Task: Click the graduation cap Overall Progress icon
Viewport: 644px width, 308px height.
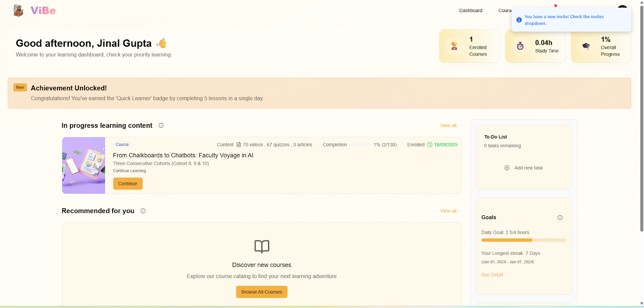Action: pos(586,46)
